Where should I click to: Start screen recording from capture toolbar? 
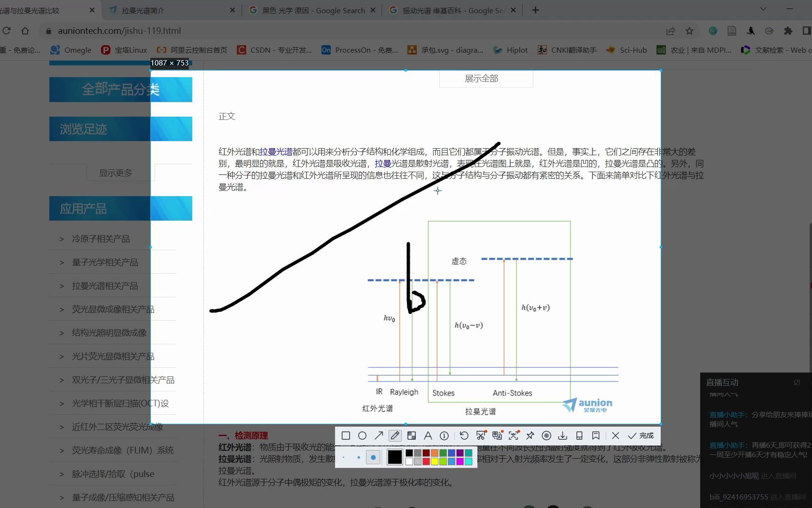[547, 436]
